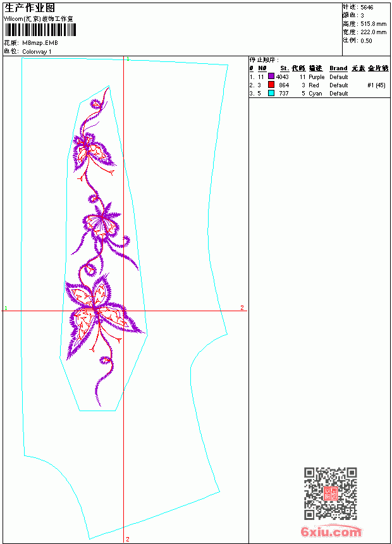Click the purple color swatch in stop sequence
Viewport: 392px width, 544px height.
click(271, 77)
